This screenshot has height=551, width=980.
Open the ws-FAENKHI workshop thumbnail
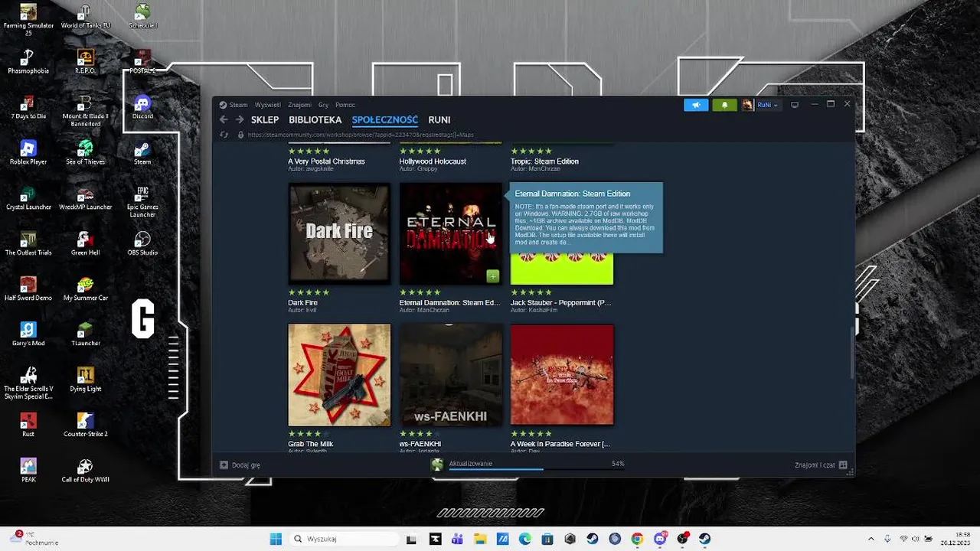point(450,374)
